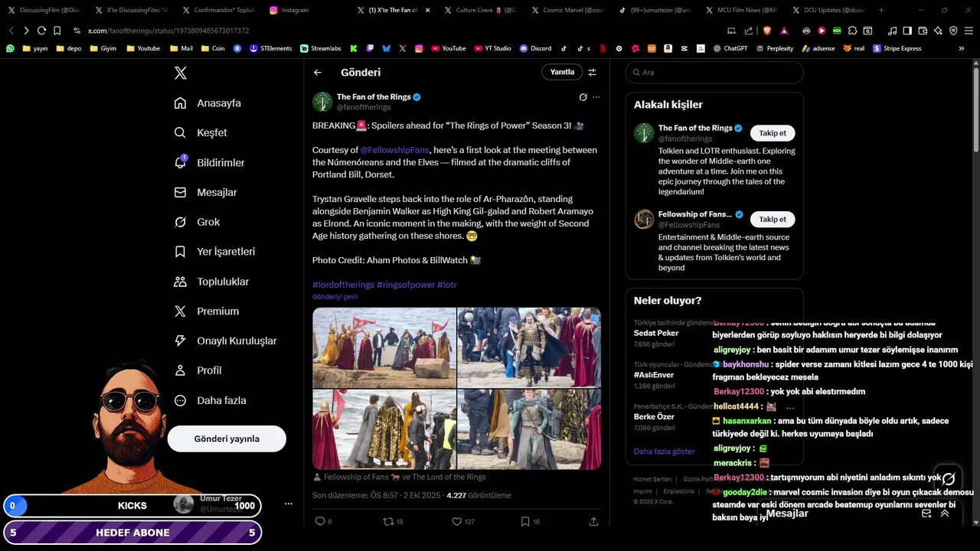Open the top-right post photo
980x551 pixels.
coord(529,347)
